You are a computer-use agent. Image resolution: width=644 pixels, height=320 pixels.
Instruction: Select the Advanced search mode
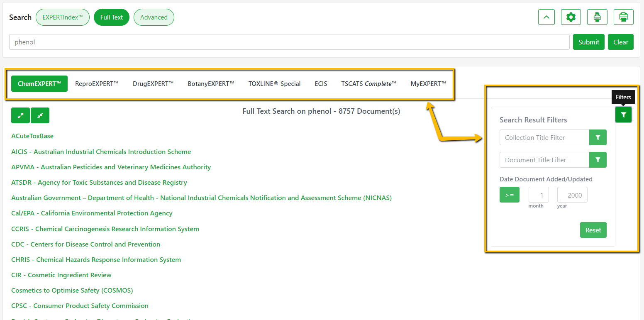[154, 17]
